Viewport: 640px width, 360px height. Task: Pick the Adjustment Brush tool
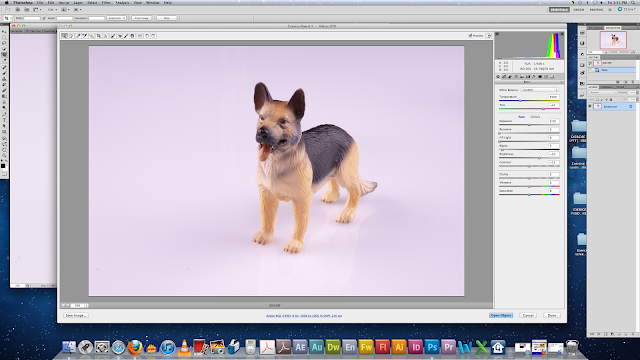[126, 36]
